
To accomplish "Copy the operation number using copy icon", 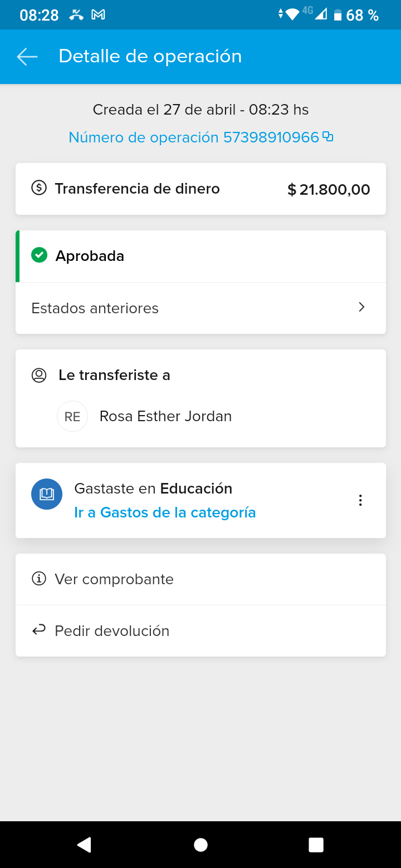I will click(328, 136).
